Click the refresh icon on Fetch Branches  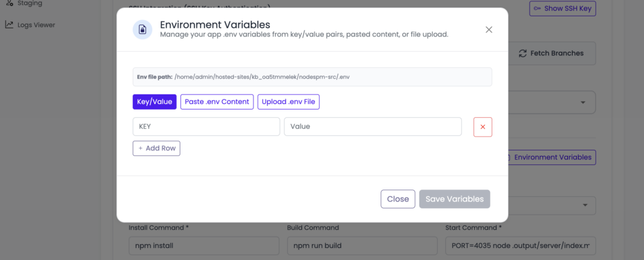click(x=523, y=53)
